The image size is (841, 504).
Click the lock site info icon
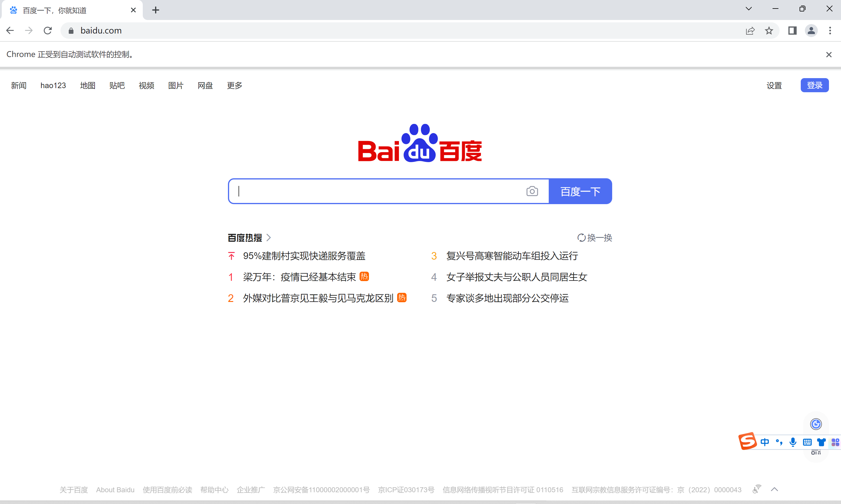pos(71,31)
